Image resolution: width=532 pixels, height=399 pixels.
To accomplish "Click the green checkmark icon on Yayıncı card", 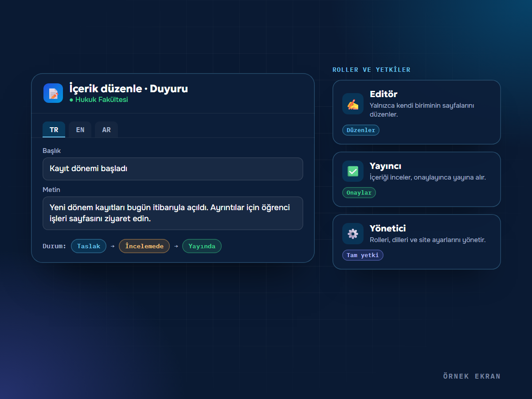I will [353, 171].
